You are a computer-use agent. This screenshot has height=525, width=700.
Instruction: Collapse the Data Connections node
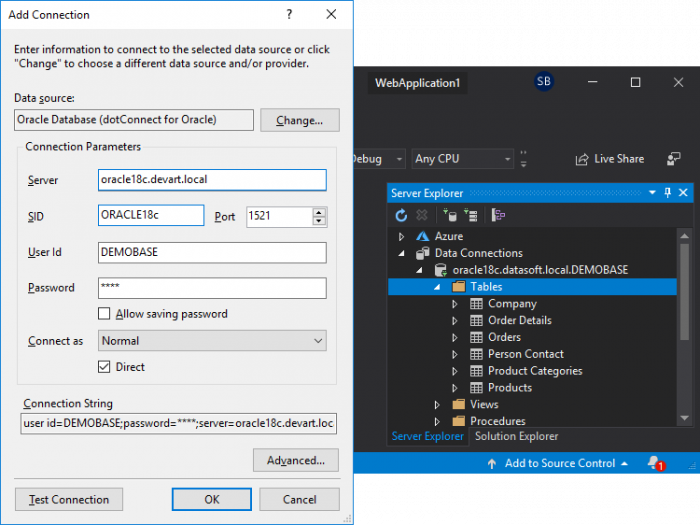pos(401,253)
